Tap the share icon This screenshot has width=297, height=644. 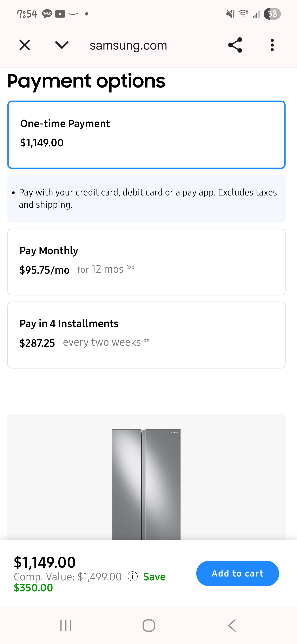(235, 45)
